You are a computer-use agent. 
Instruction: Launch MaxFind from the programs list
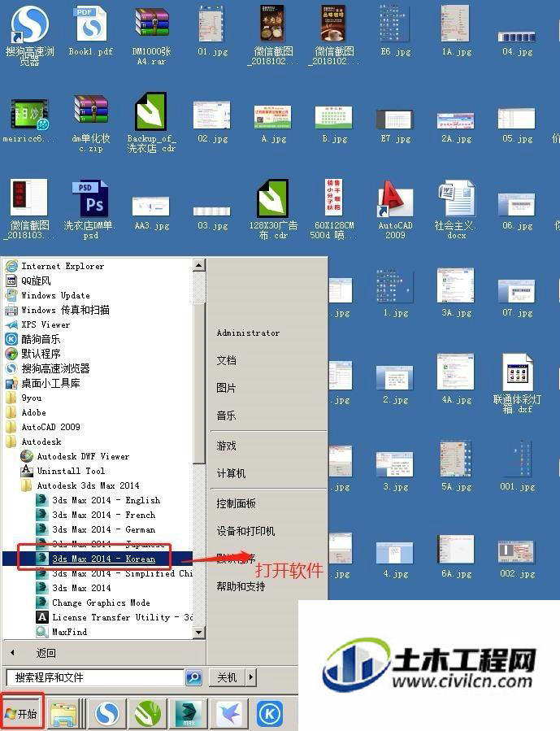[69, 632]
